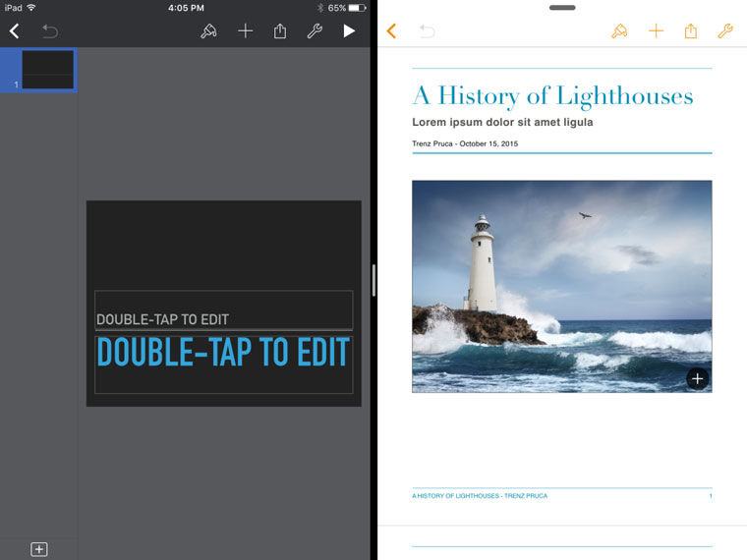Select slide 1 thumbnail in navigator
747x560 pixels.
[47, 70]
